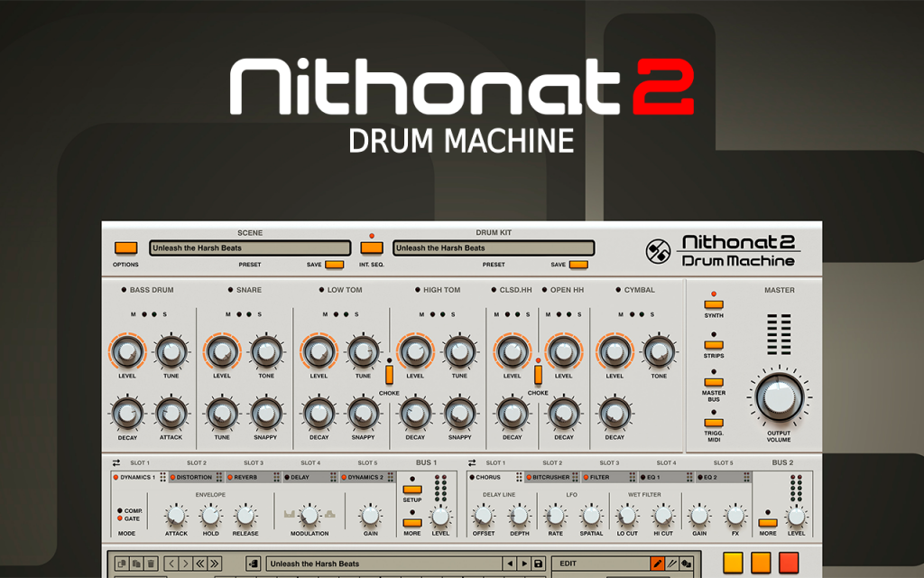Open the Drum Kit preset selector
The height and width of the screenshot is (578, 924).
494,247
